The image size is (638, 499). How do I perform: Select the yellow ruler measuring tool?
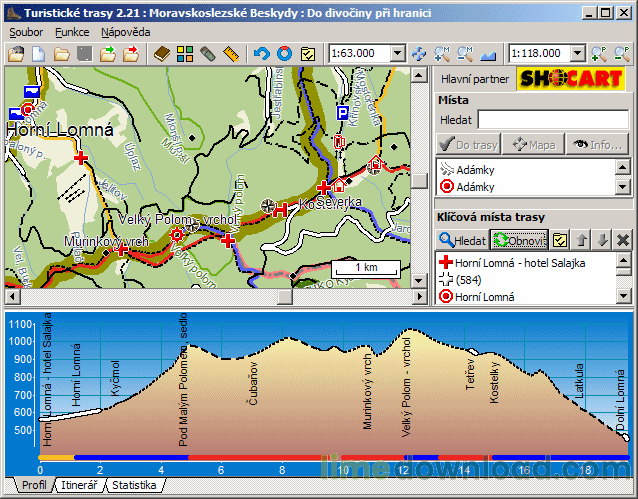tap(232, 53)
